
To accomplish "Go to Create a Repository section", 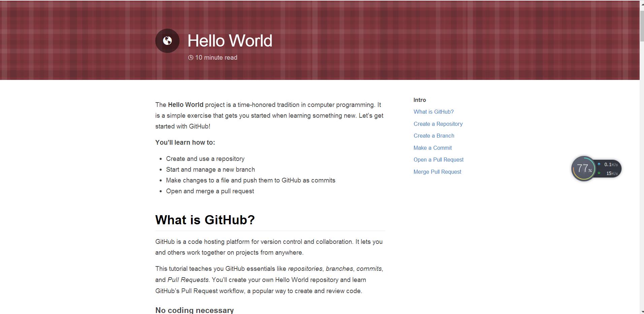I will click(x=438, y=124).
